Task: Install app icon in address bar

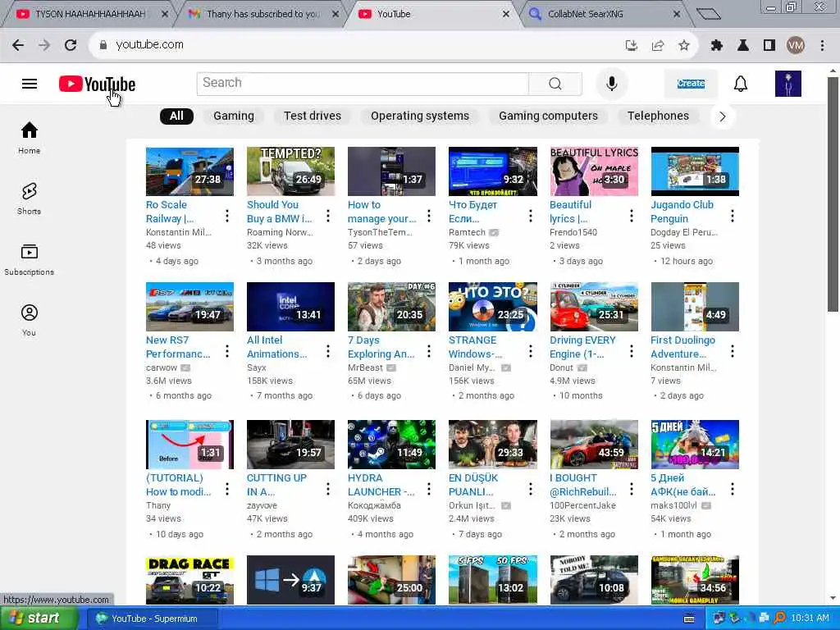Action: pos(632,45)
